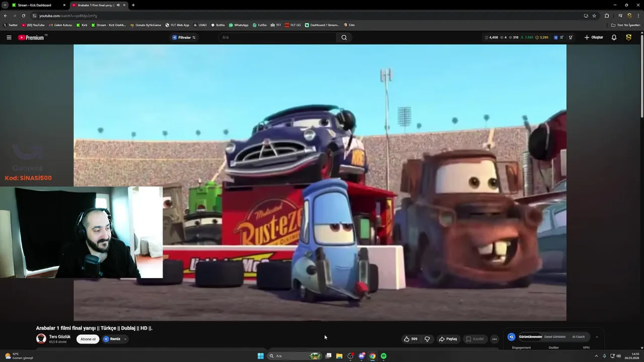
Task: Collapse the vidIQ panel chevron
Action: pyautogui.click(x=597, y=337)
